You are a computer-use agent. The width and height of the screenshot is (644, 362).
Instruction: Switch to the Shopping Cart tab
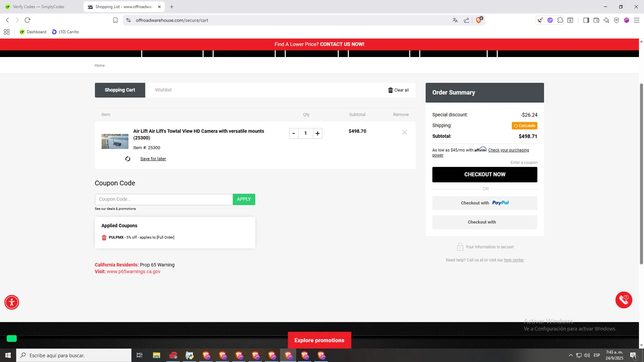tap(120, 90)
